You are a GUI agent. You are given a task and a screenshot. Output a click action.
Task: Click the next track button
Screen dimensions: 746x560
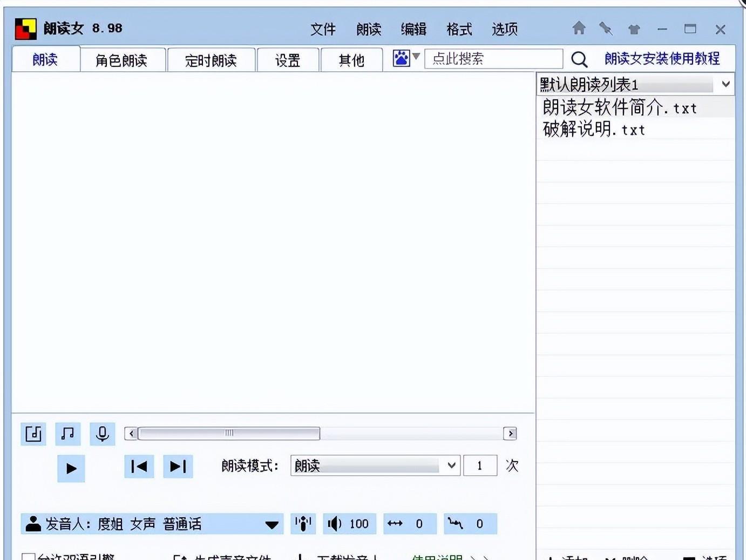click(178, 467)
